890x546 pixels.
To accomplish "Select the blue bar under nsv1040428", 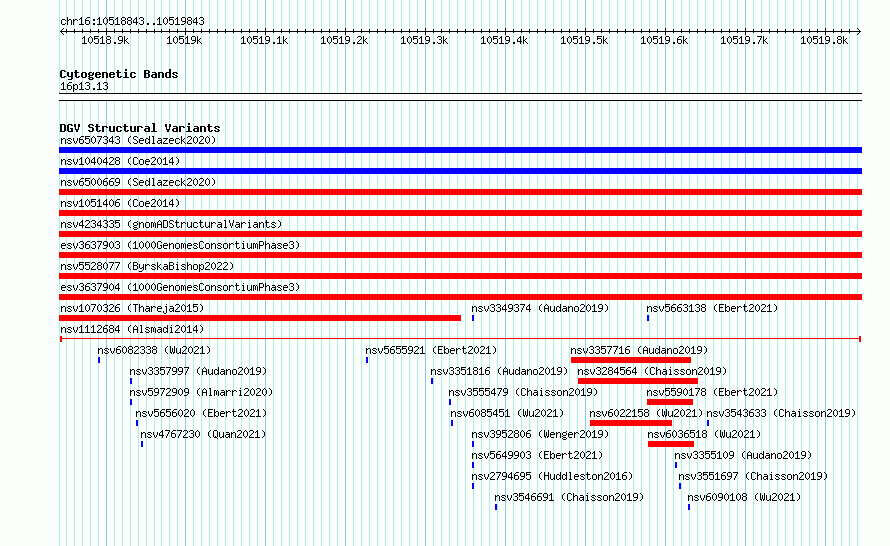I will [460, 171].
